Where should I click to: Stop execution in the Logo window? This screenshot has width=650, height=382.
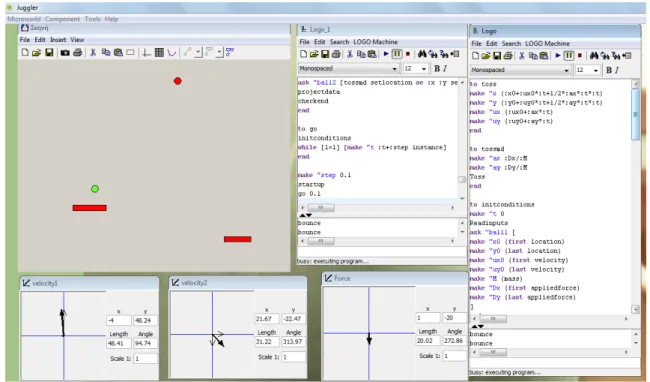coord(580,56)
